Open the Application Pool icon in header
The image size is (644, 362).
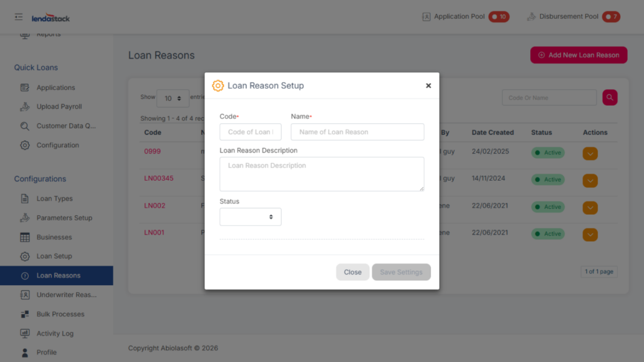426,17
